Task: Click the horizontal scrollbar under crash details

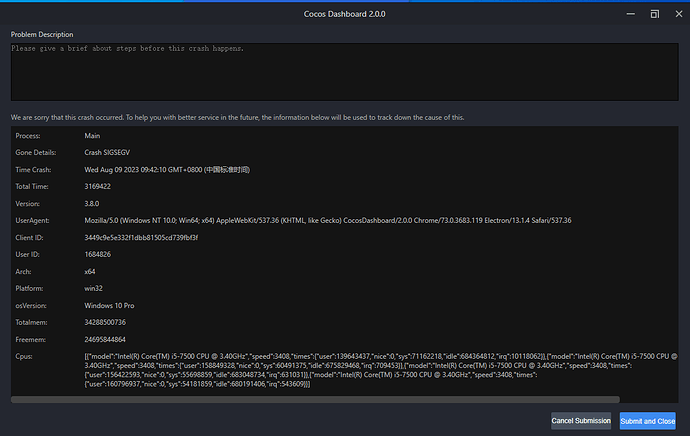Action: point(340,400)
